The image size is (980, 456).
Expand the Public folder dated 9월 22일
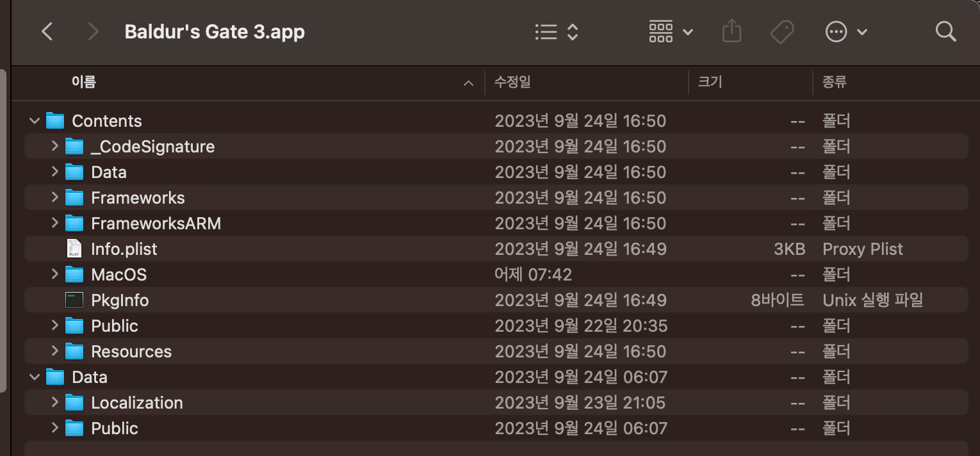pos(54,325)
